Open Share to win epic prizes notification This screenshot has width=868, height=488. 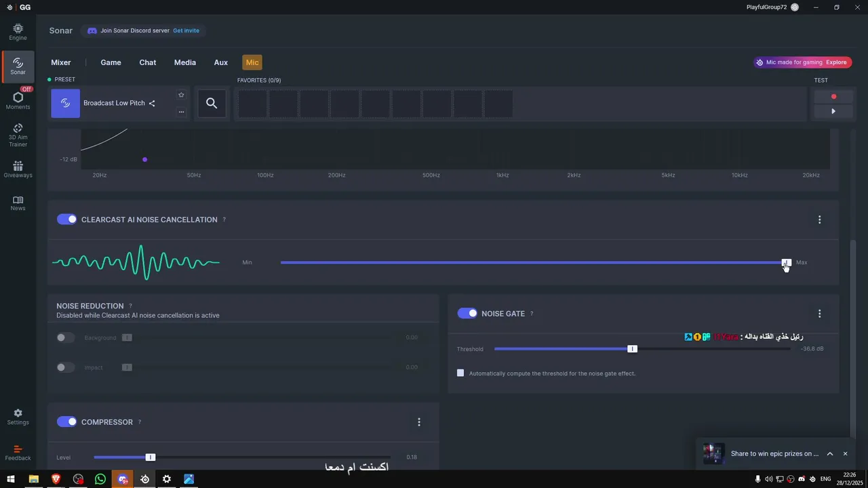tap(774, 453)
